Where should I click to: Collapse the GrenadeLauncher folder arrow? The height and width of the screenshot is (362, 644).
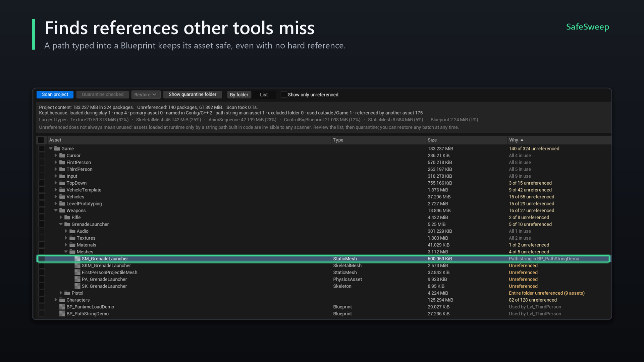pos(61,224)
